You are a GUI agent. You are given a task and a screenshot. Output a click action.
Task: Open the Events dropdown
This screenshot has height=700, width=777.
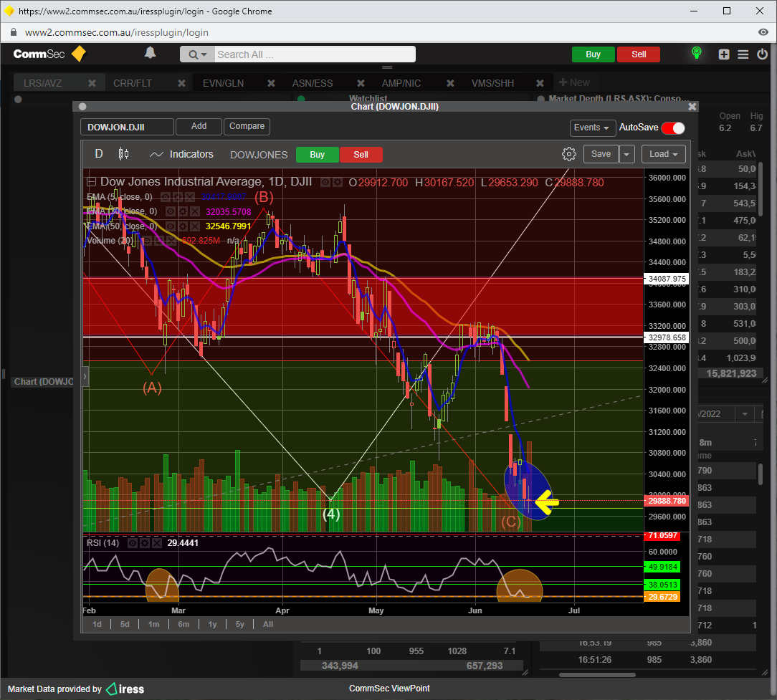(593, 128)
